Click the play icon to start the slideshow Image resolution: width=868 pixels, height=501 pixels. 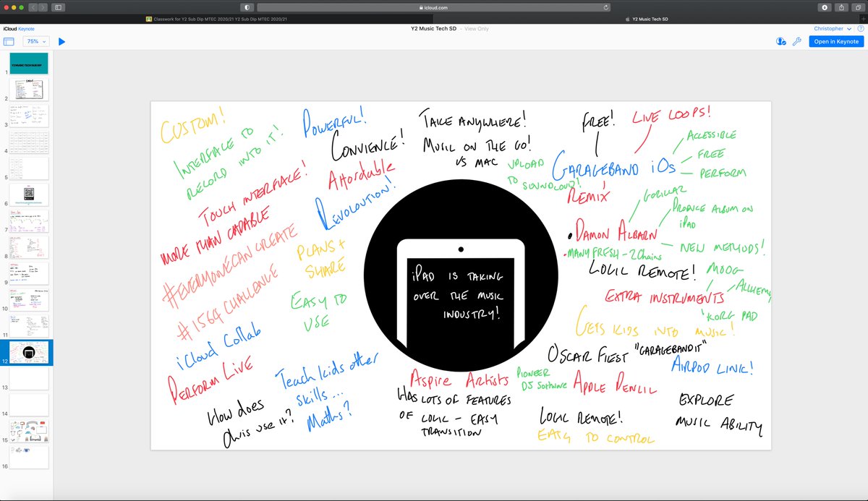click(61, 41)
